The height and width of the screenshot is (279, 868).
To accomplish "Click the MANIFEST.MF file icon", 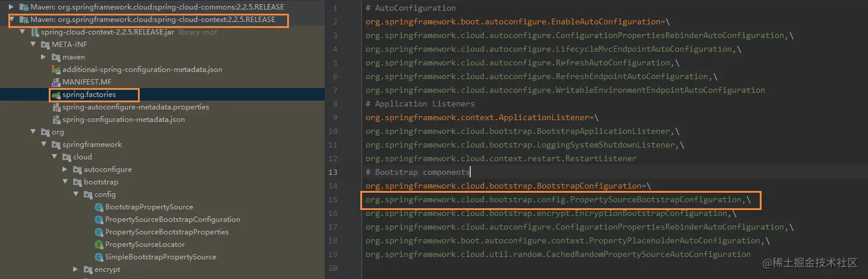I will (x=56, y=82).
